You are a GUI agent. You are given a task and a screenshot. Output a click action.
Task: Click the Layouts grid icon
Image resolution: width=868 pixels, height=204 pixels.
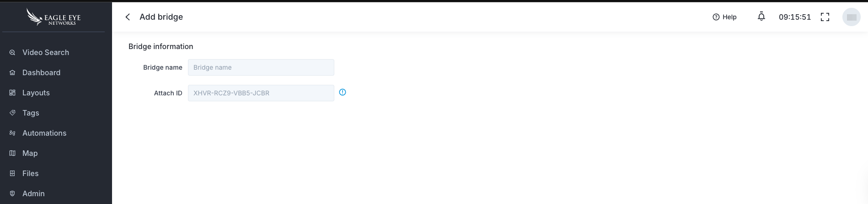12,93
